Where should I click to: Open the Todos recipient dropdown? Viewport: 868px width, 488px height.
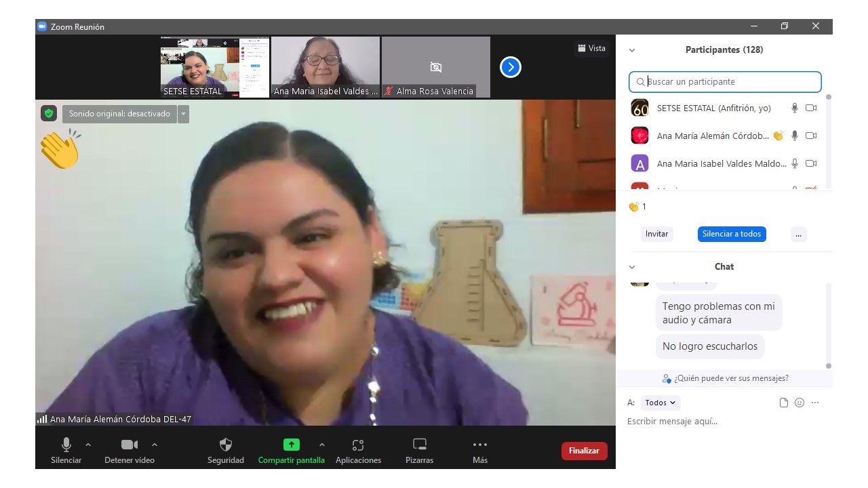660,403
